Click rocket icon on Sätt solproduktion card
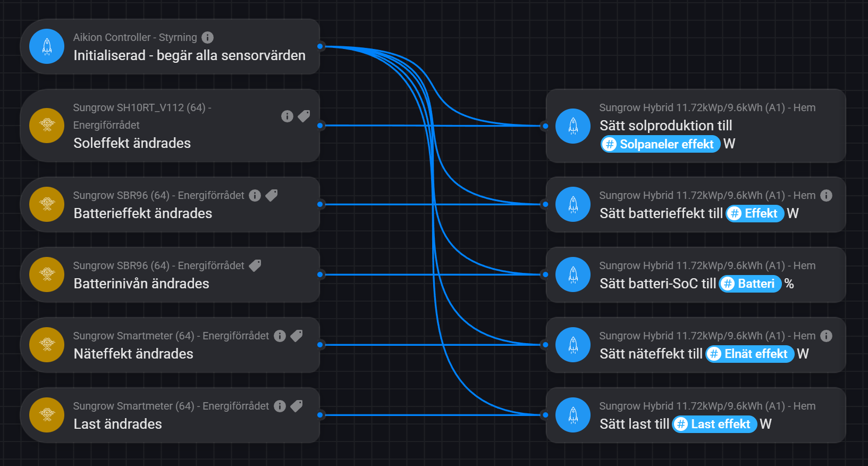The width and height of the screenshot is (868, 466). click(573, 126)
